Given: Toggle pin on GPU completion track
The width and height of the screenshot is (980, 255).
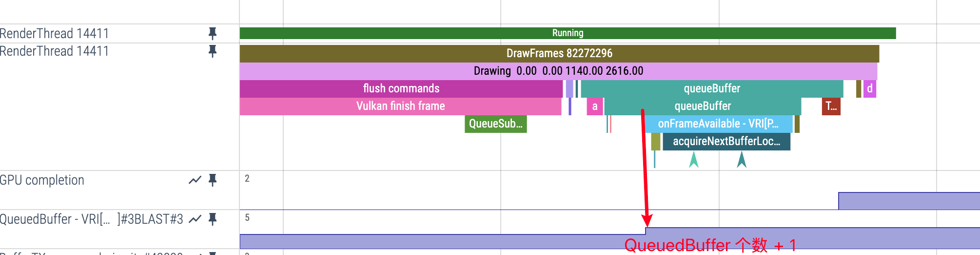Looking at the screenshot, I should 212,180.
